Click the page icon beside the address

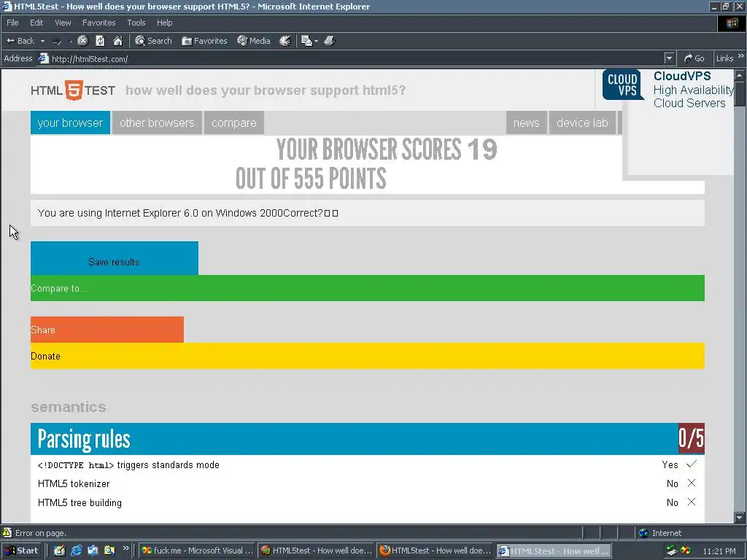pos(43,58)
